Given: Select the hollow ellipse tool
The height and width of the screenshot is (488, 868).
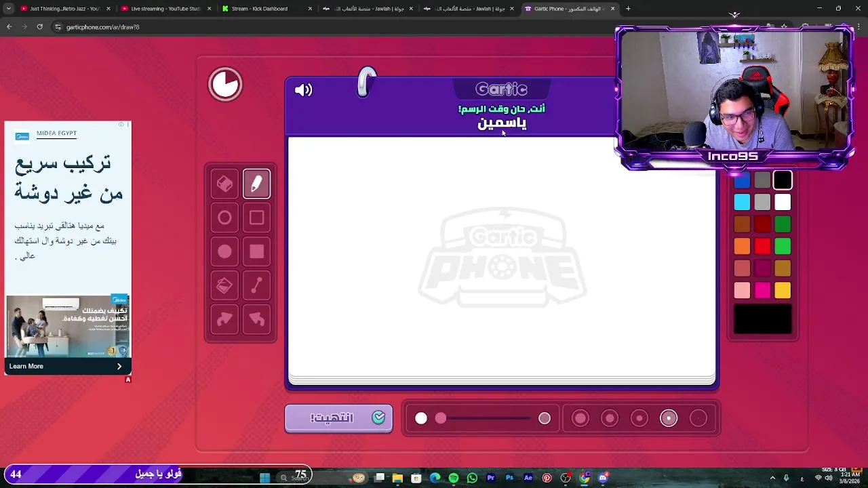Looking at the screenshot, I should point(224,218).
